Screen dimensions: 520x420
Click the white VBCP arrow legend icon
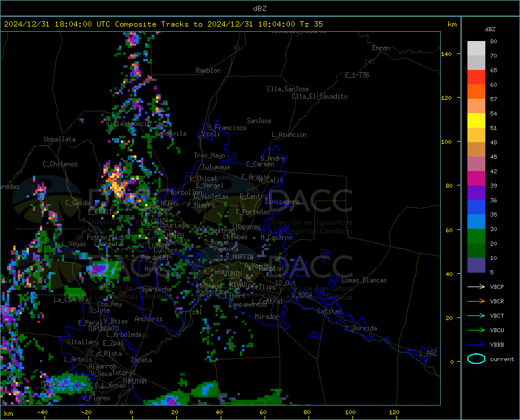[476, 287]
